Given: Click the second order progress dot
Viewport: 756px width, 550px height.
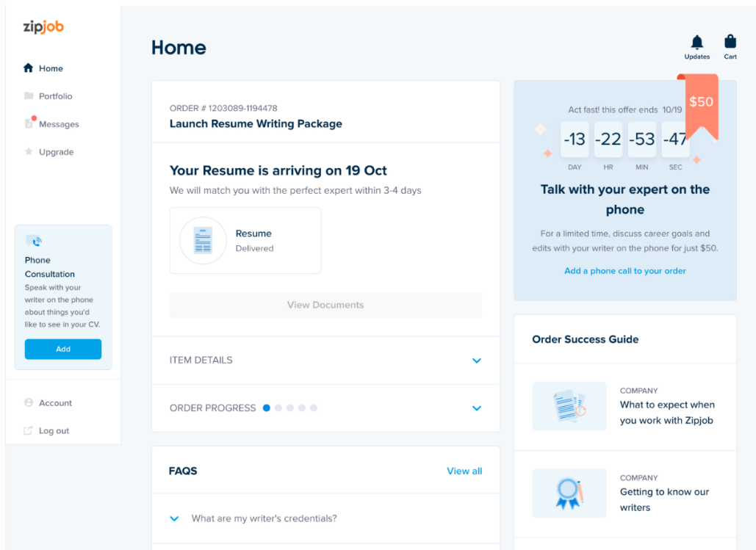Looking at the screenshot, I should tap(278, 408).
